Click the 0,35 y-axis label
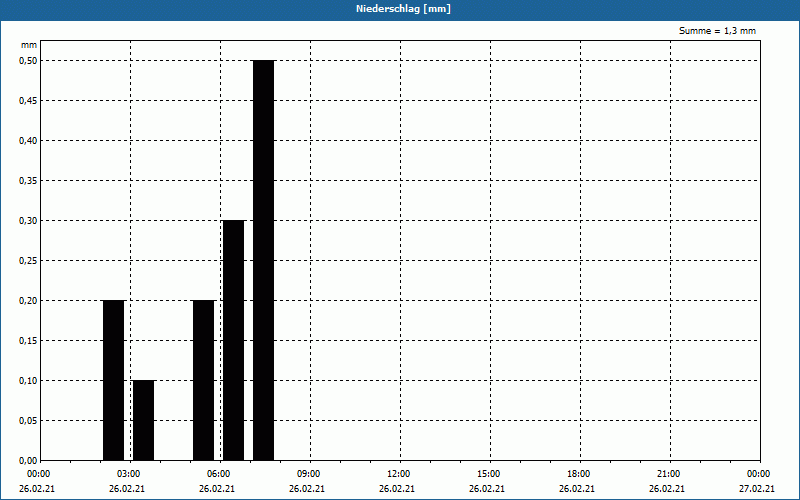This screenshot has width=800, height=500. [28, 181]
